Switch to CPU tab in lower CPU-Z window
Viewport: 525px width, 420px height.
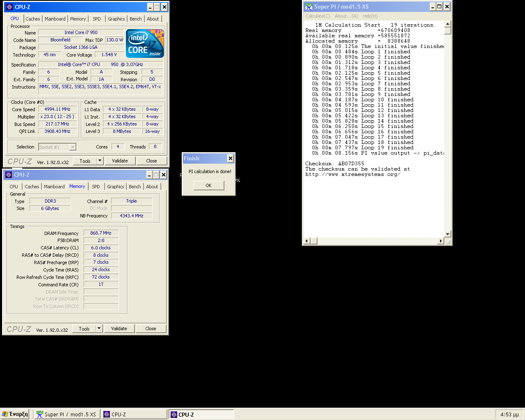pyautogui.click(x=14, y=187)
